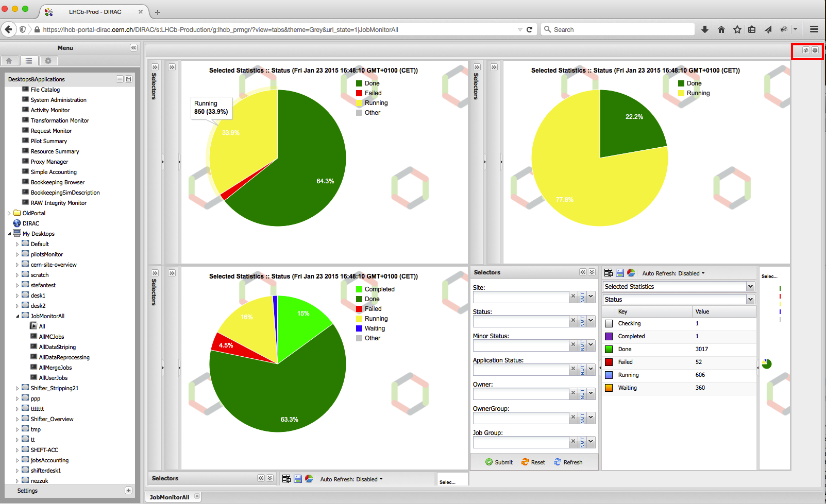Click save icon in Desktops&Applications header
826x504 pixels.
[129, 79]
